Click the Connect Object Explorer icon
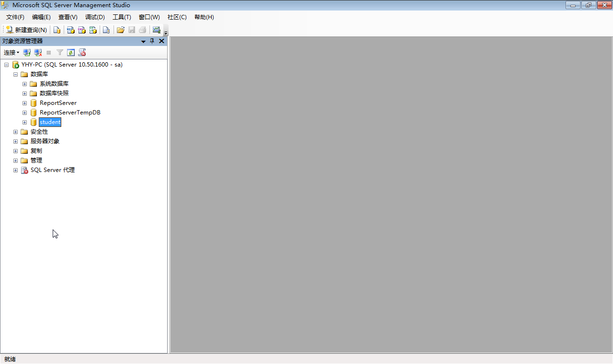Viewport: 613px width, 364px height. click(x=27, y=53)
